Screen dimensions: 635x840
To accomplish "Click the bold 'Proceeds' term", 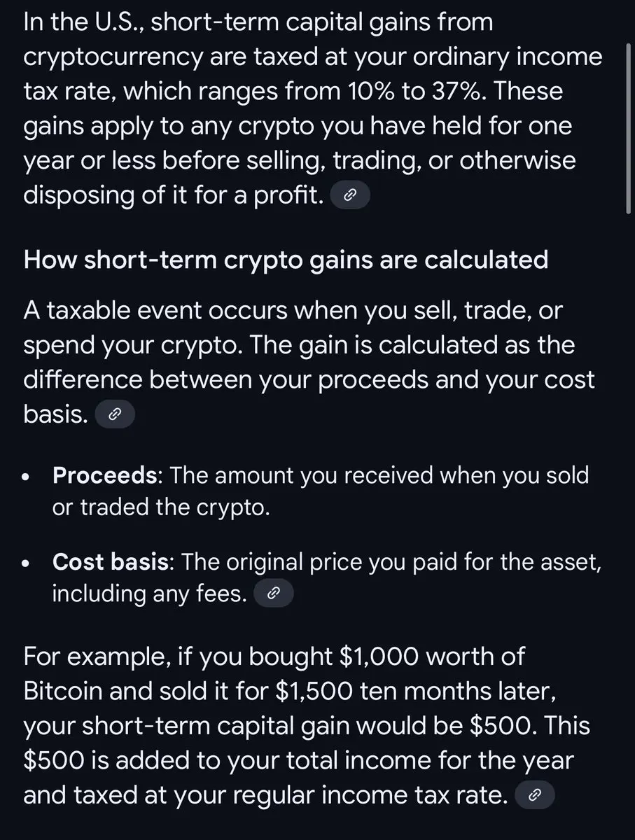I will tap(105, 475).
